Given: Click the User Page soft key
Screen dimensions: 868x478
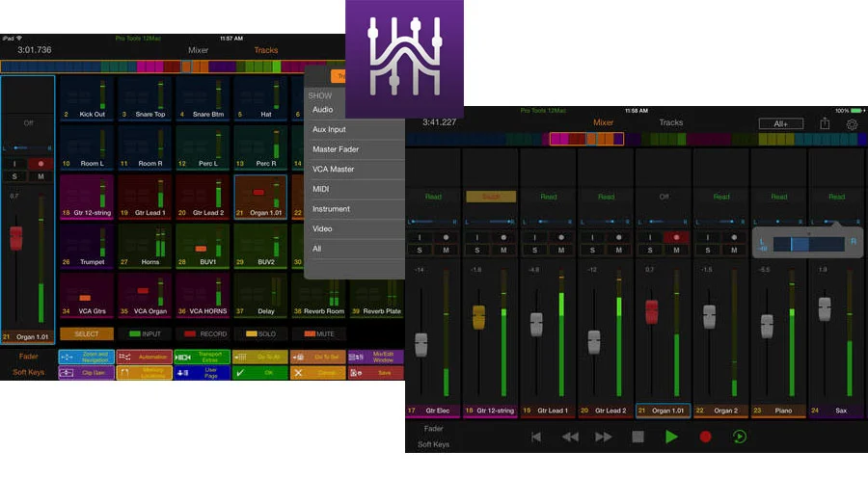Looking at the screenshot, I should click(203, 372).
